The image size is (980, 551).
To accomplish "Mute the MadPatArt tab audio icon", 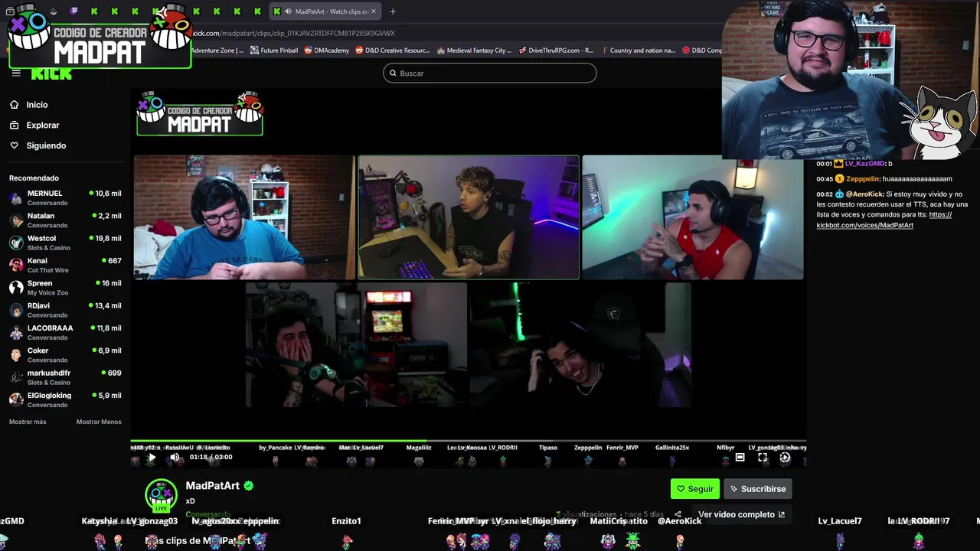I will (287, 11).
